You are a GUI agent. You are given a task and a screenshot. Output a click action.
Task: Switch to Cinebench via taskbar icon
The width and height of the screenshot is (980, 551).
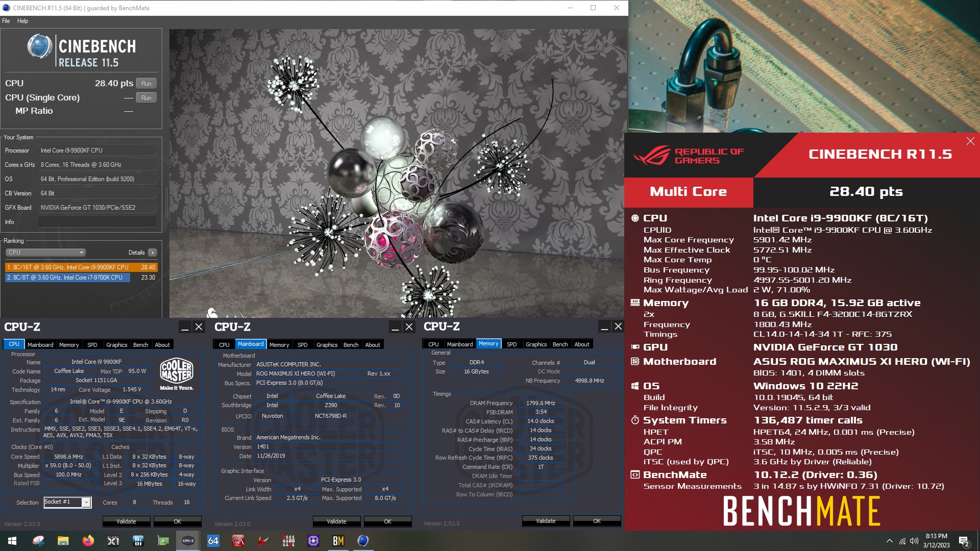tap(363, 541)
